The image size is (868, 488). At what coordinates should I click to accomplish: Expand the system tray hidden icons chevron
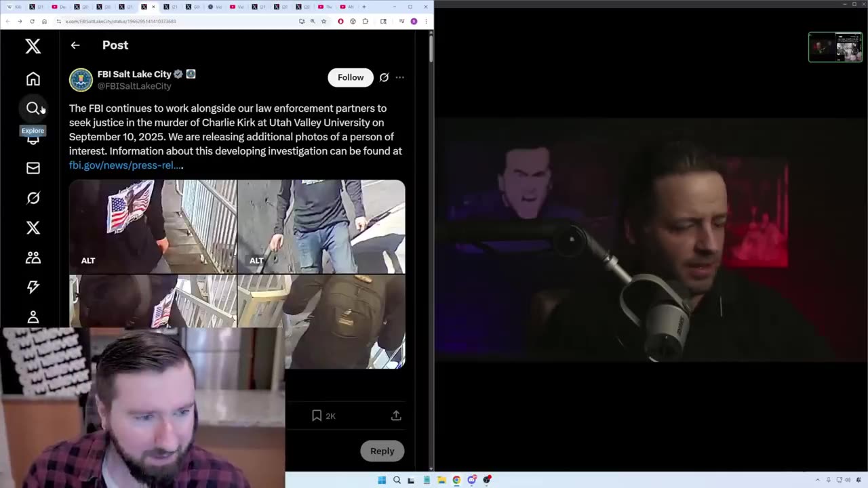(x=818, y=480)
